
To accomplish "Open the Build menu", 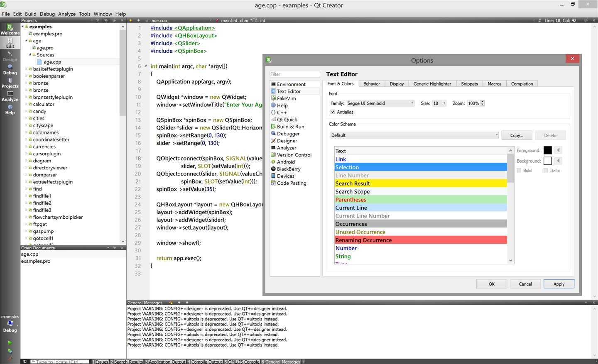I will click(31, 14).
